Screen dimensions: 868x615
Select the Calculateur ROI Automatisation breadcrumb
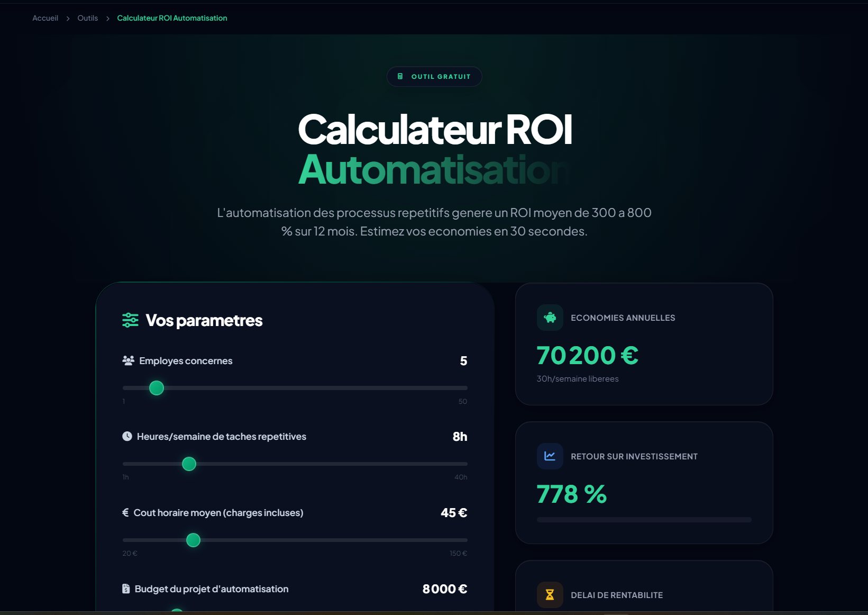(x=172, y=18)
